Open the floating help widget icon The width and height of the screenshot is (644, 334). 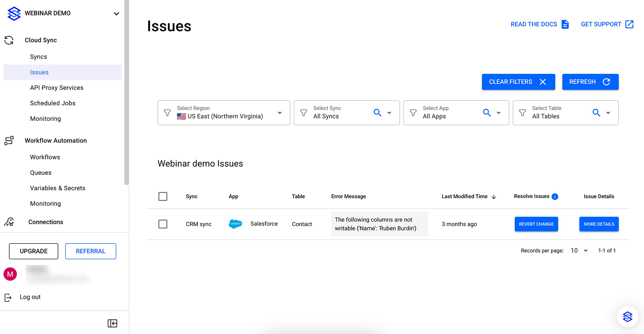627,317
